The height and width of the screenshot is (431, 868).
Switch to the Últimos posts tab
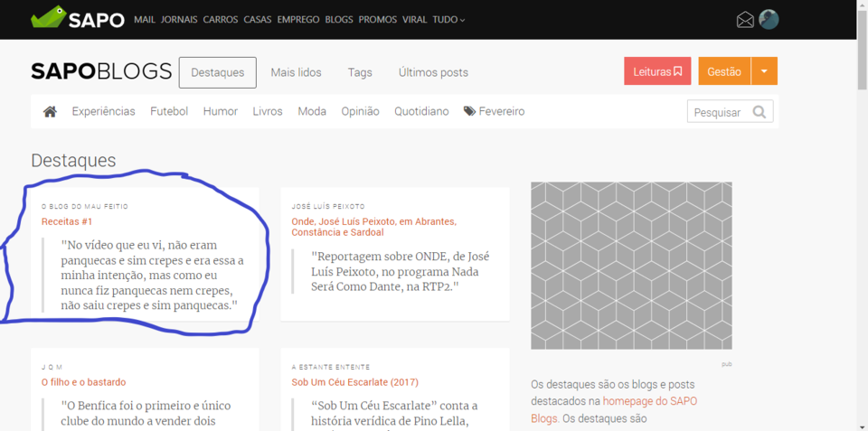click(433, 72)
